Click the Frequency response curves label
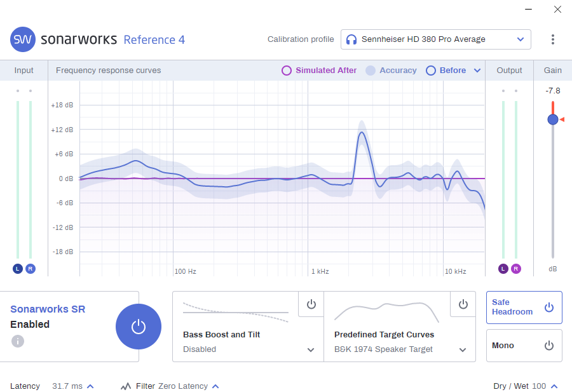This screenshot has width=572, height=392. click(108, 71)
